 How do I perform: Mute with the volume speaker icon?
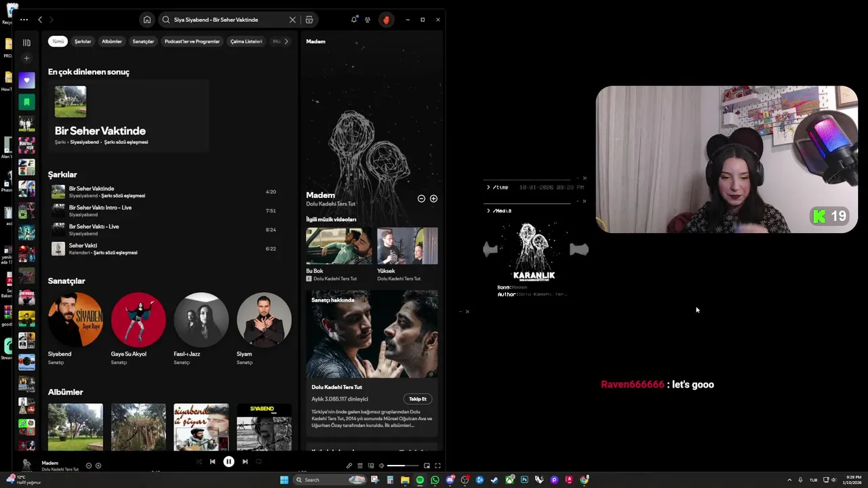click(381, 466)
